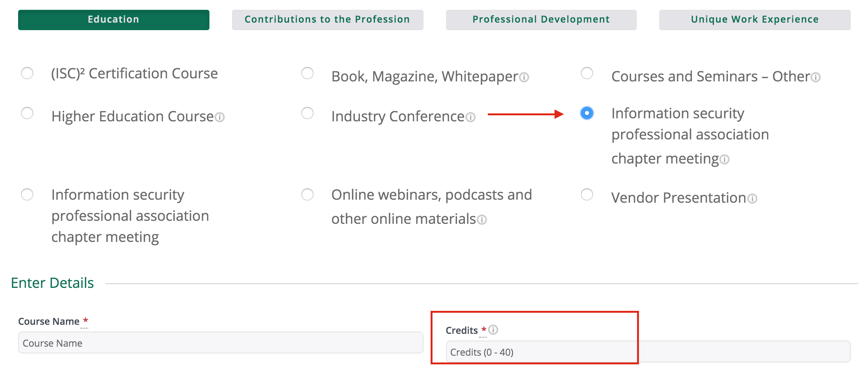The width and height of the screenshot is (868, 370).
Task: Switch to the Professional Development tab
Action: pyautogui.click(x=540, y=19)
